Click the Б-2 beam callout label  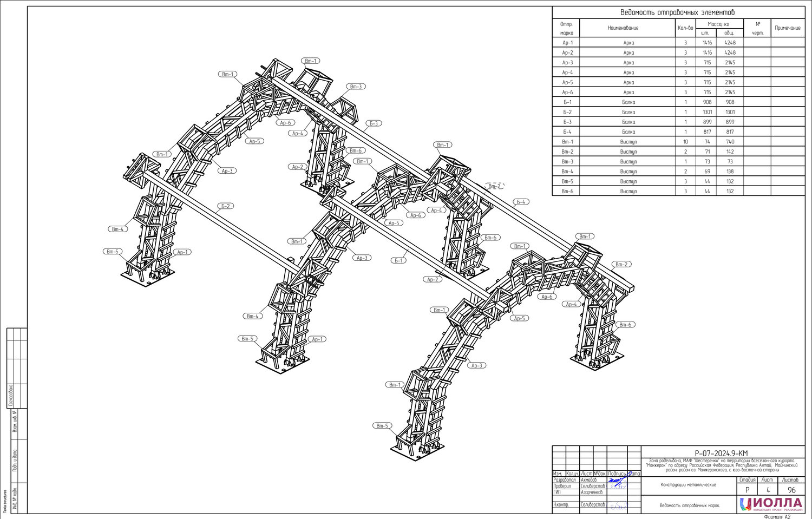[x=226, y=206]
